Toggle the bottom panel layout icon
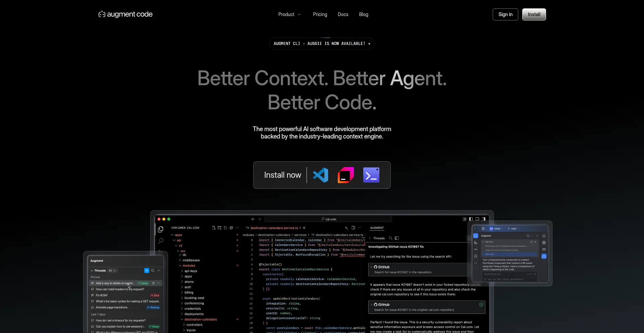 point(477,219)
